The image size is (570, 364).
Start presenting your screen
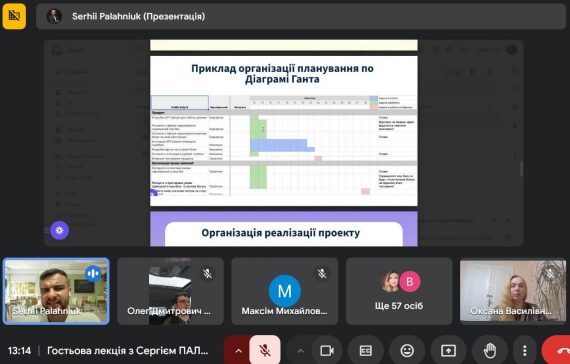coord(448,351)
